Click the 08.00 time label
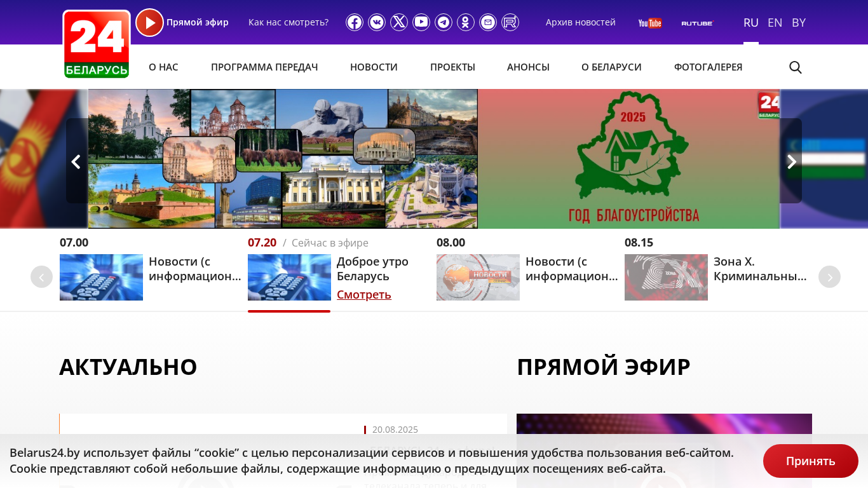 click(x=451, y=243)
